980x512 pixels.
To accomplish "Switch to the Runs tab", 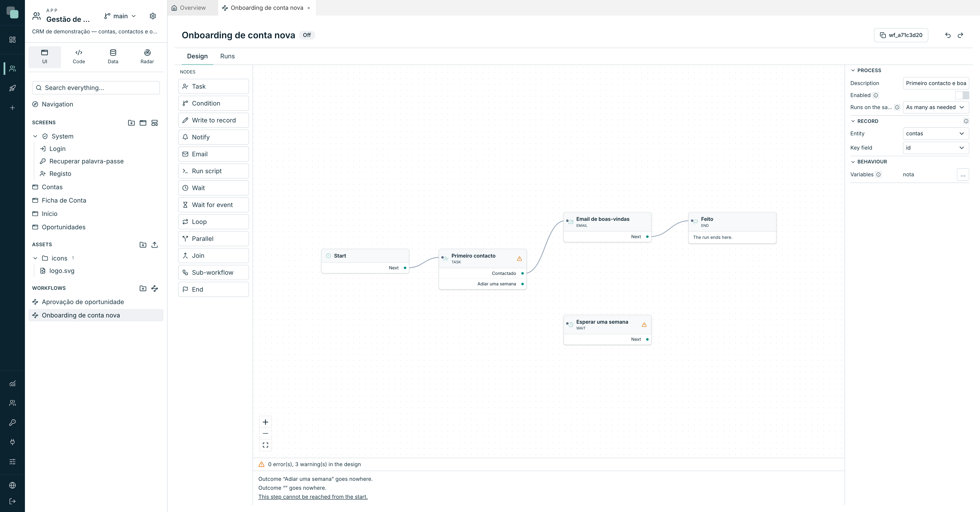I will tap(227, 56).
